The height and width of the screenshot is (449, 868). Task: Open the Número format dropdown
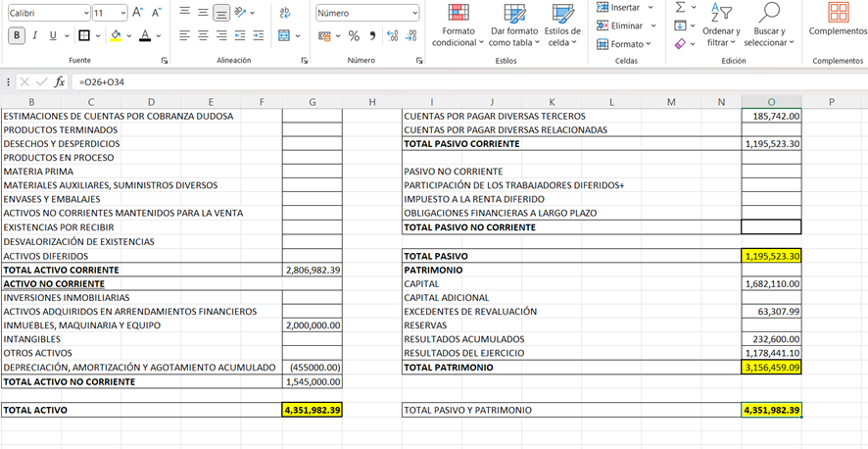(415, 13)
